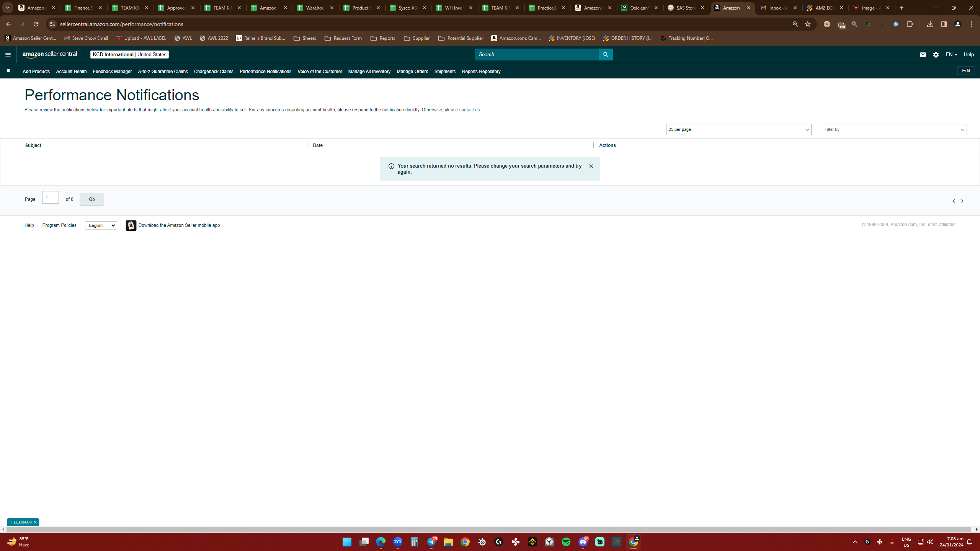Click the Edit navigation button
The image size is (980, 551).
(966, 71)
